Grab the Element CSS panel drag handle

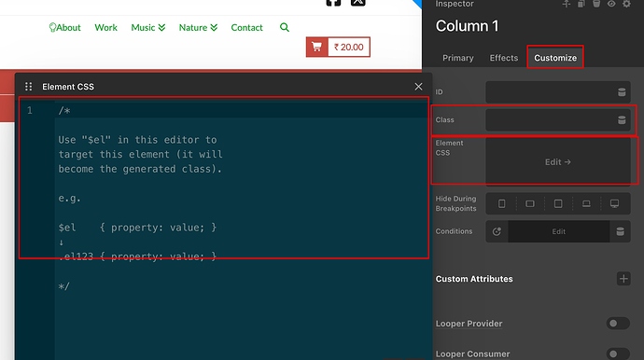pos(28,87)
